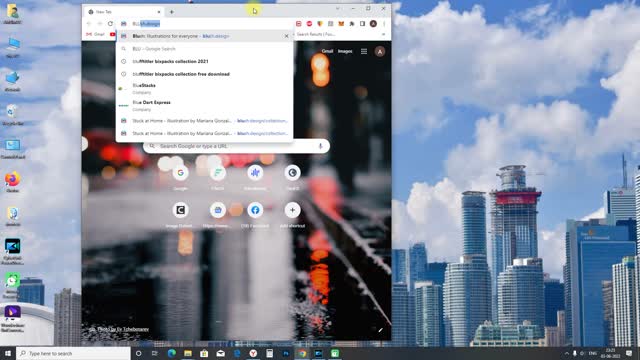640x360 pixels.
Task: Pick 'bluffitler bixpacks collection free download' suggestion
Action: click(x=204, y=74)
